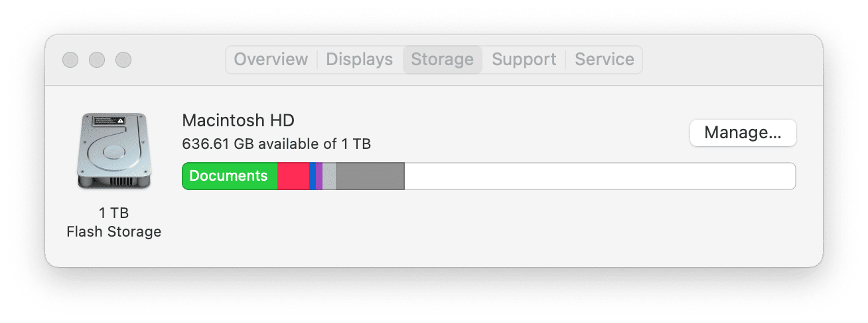Close the window with red button
Screen dimensions: 868x323
(70, 60)
